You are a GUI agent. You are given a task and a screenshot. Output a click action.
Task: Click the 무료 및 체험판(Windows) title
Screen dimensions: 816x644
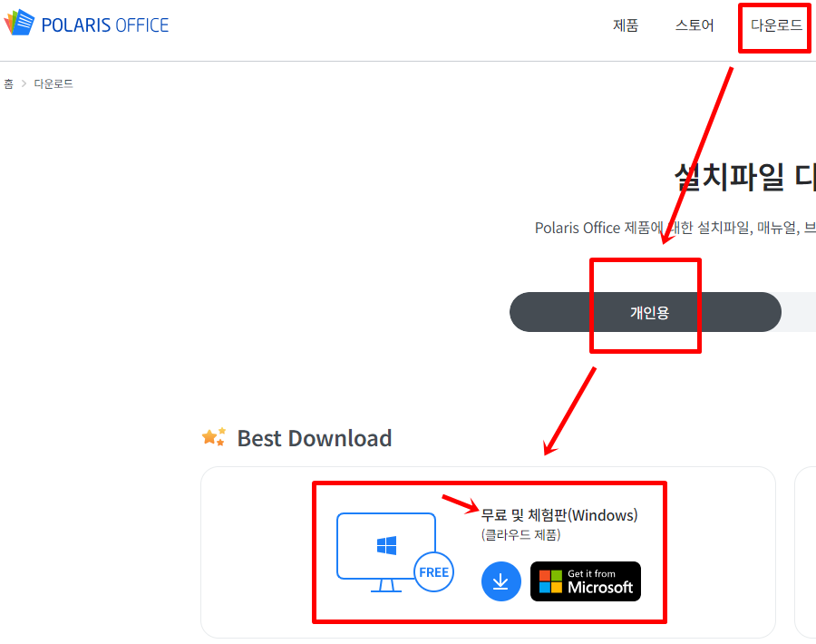[x=559, y=515]
